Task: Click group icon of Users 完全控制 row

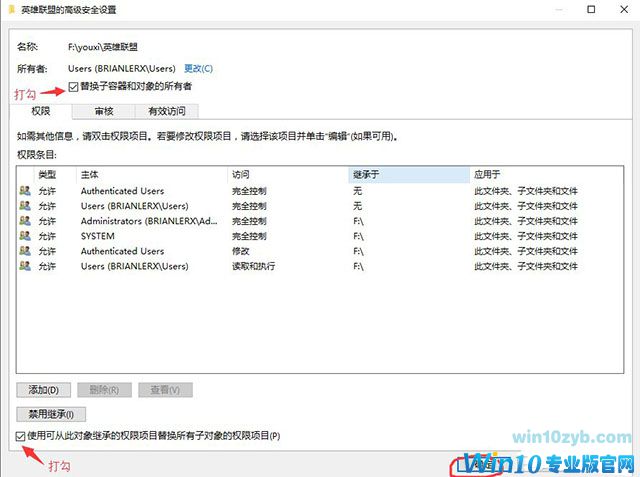Action: 25,206
